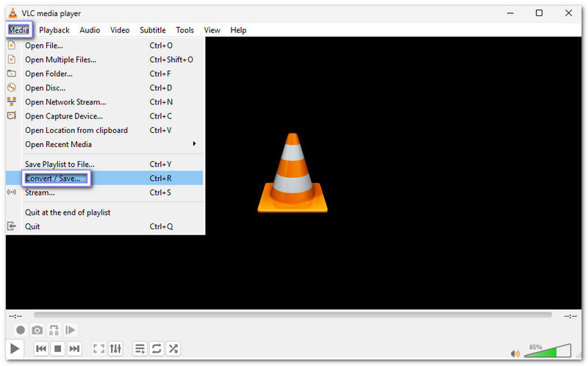Image resolution: width=588 pixels, height=366 pixels.
Task: Click the Play button
Action: click(x=15, y=348)
